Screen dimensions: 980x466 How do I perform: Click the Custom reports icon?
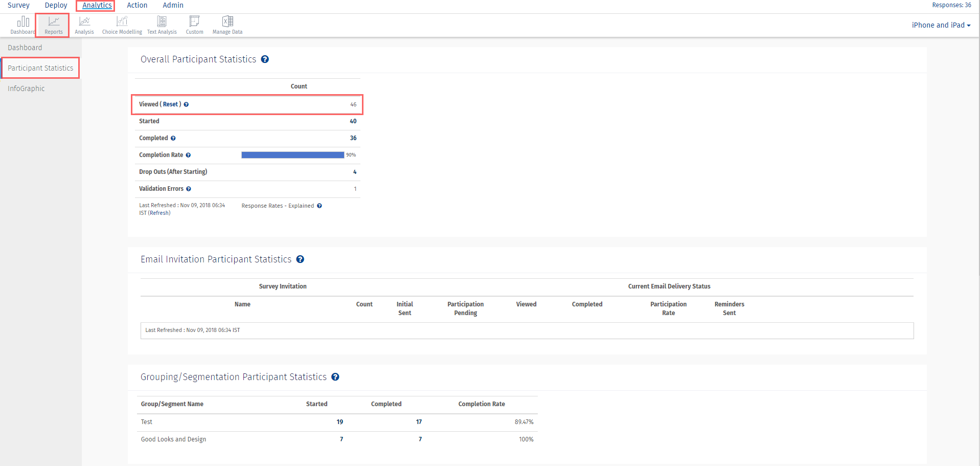pos(194,25)
